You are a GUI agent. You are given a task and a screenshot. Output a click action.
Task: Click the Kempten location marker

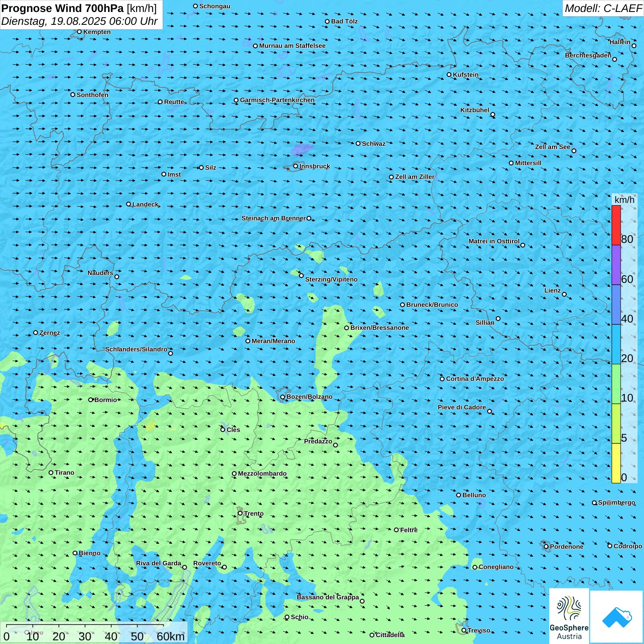[x=79, y=32]
